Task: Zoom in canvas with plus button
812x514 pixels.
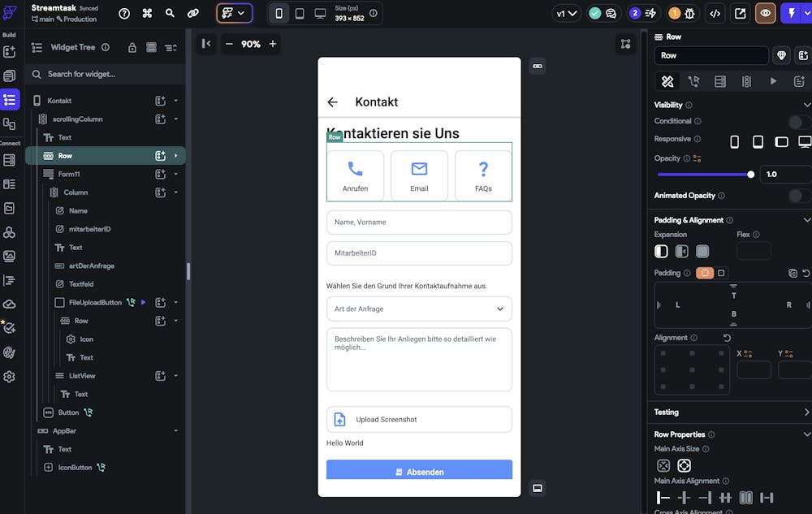Action: click(x=273, y=44)
